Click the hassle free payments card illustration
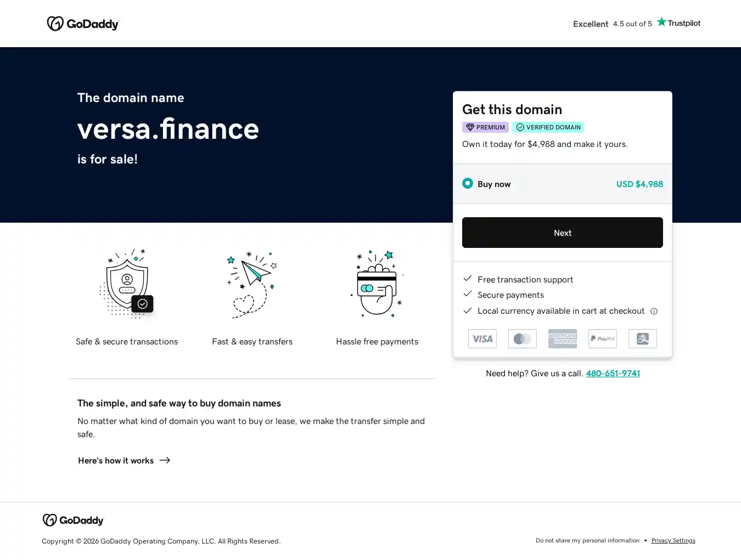Screen dimensions: 741x560 click(x=377, y=284)
